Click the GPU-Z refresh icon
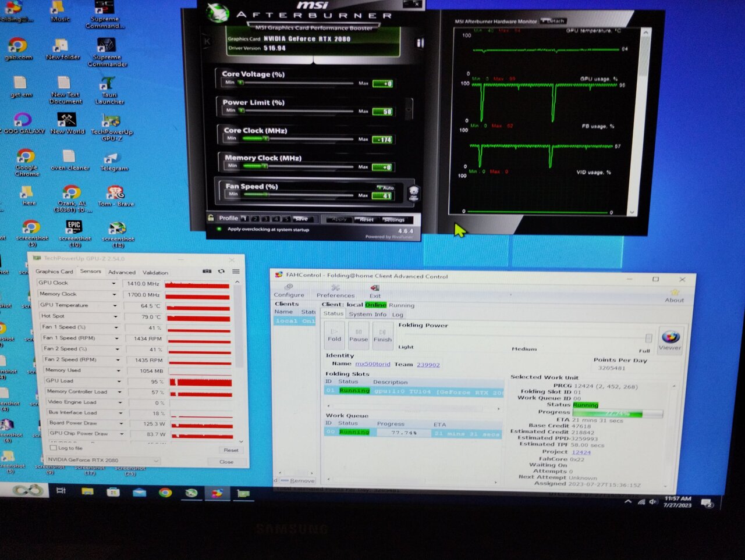This screenshot has width=745, height=560. [x=221, y=272]
